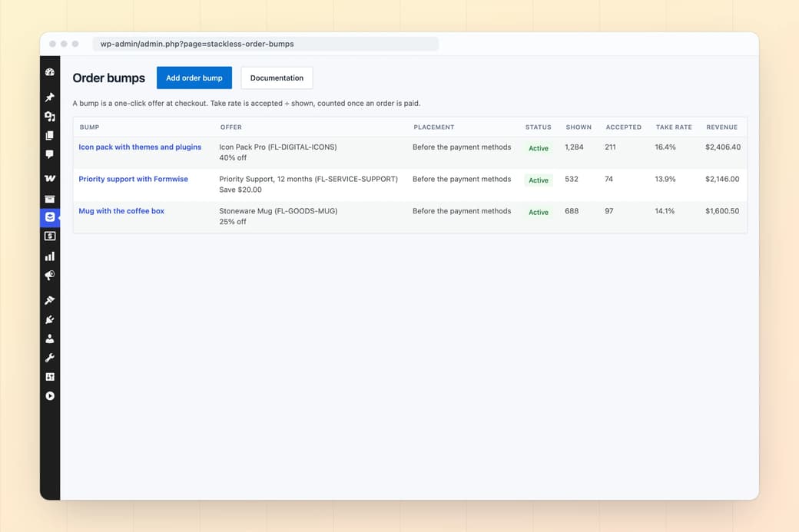
Task: Click the $2,406.40 revenue value
Action: point(723,147)
